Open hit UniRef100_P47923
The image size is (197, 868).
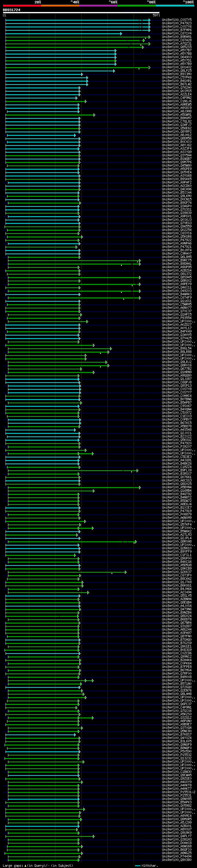point(177,23)
